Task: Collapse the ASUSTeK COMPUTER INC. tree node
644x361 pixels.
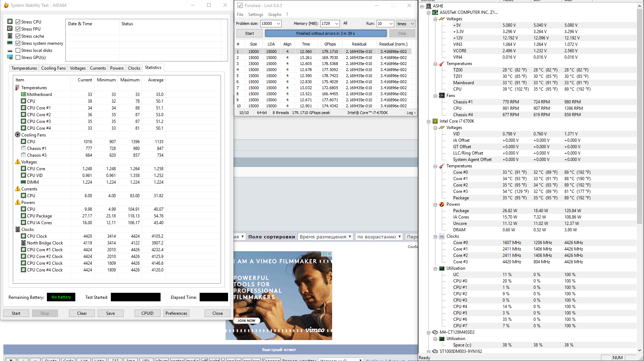Action: (x=429, y=12)
